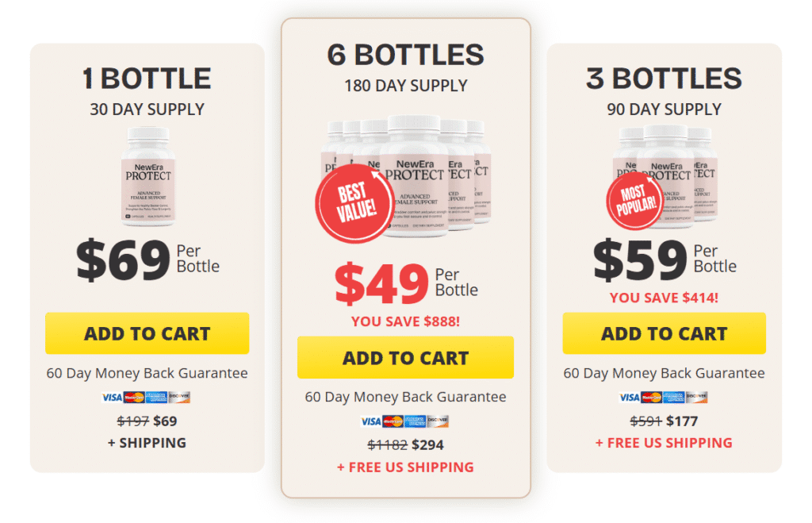Click the Discover icon under the 1 Bottle option

(x=179, y=397)
